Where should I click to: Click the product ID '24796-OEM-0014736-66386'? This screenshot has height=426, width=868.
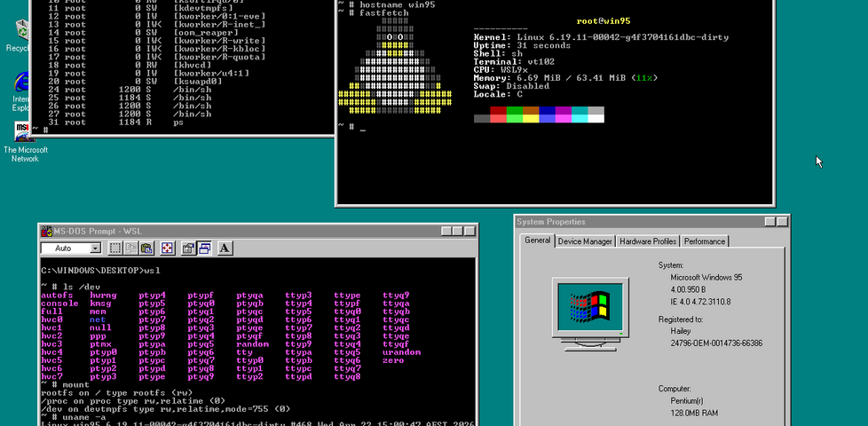716,343
